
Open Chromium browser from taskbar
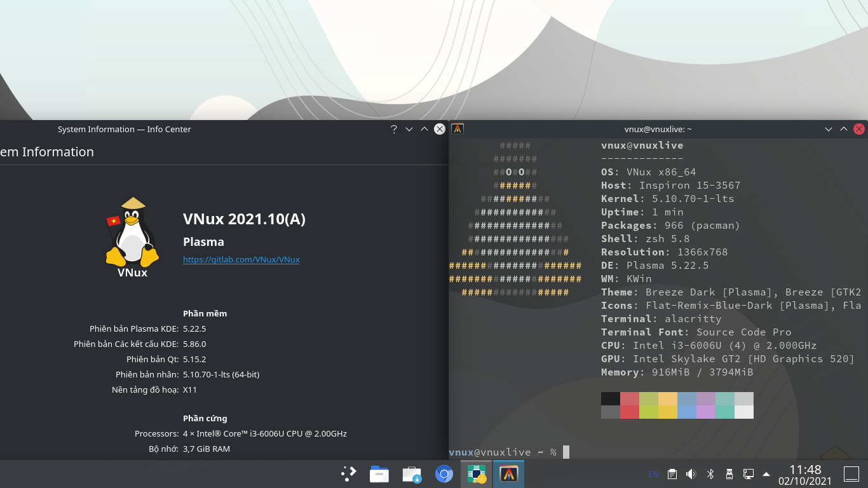pyautogui.click(x=444, y=474)
